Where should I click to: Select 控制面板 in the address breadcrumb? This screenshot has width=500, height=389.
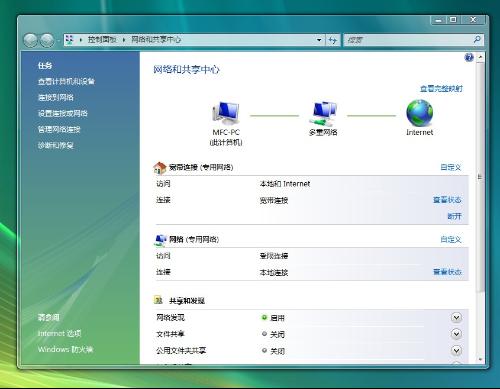click(102, 40)
